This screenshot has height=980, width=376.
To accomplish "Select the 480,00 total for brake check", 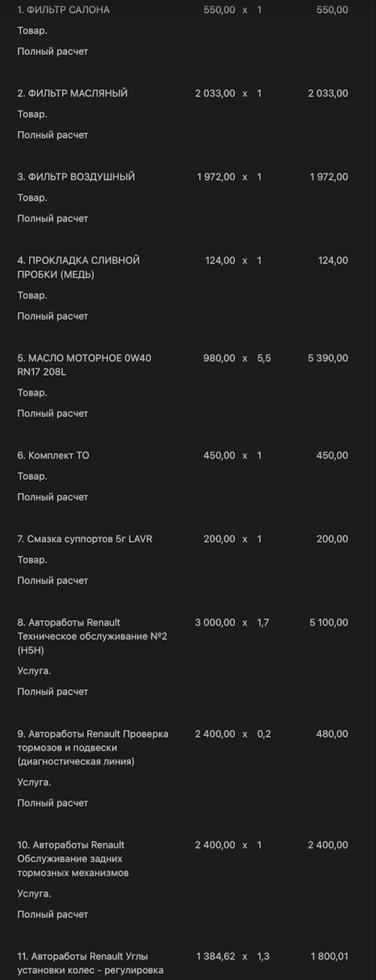I will pos(332,734).
